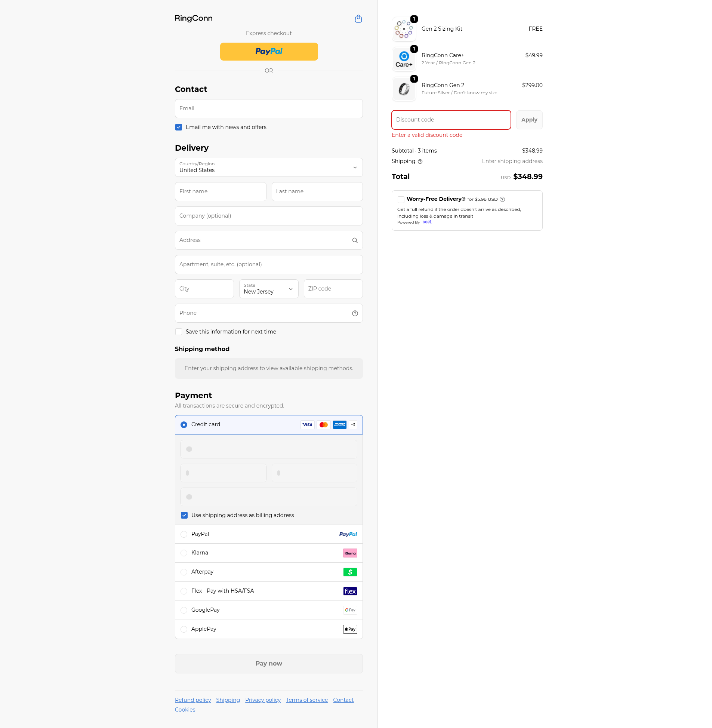
Task: Focus the Discount code input field
Action: (x=451, y=120)
